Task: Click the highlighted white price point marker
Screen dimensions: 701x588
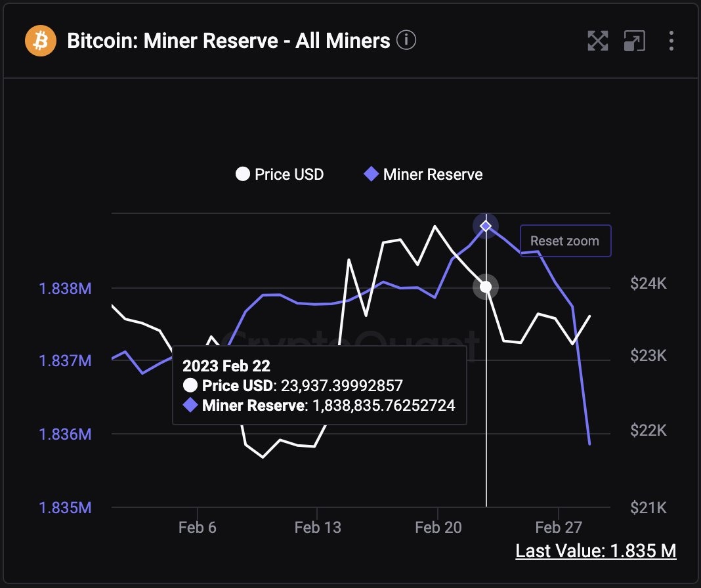Action: 486,286
